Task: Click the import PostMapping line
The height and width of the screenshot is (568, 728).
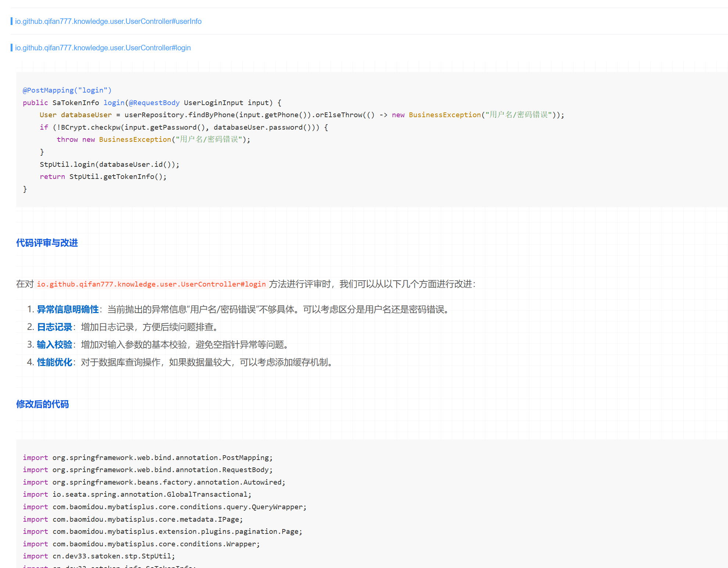Action: [147, 458]
